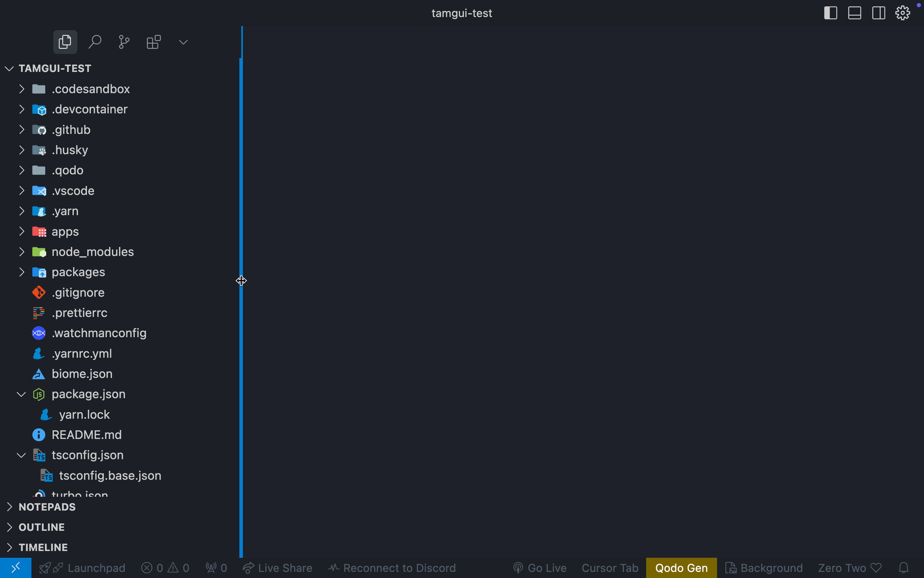
Task: Expand the .husky folder
Action: [22, 150]
